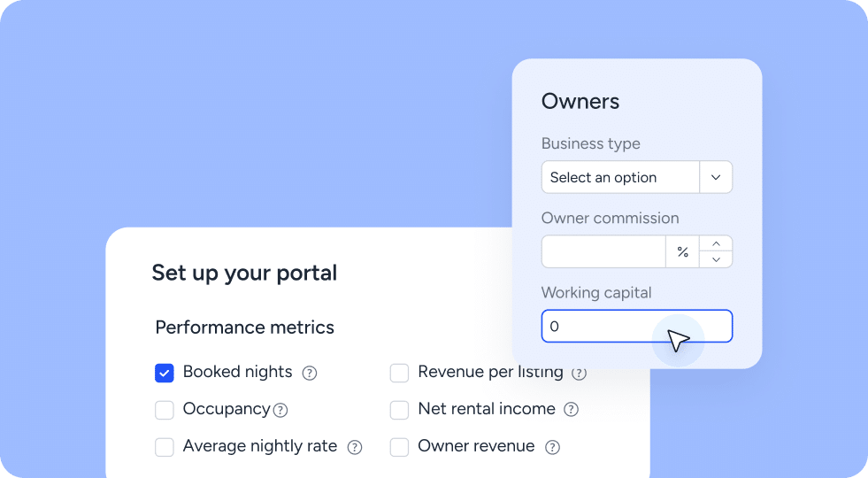Viewport: 868px width, 478px height.
Task: Check the Revenue per listing box
Action: (x=400, y=373)
